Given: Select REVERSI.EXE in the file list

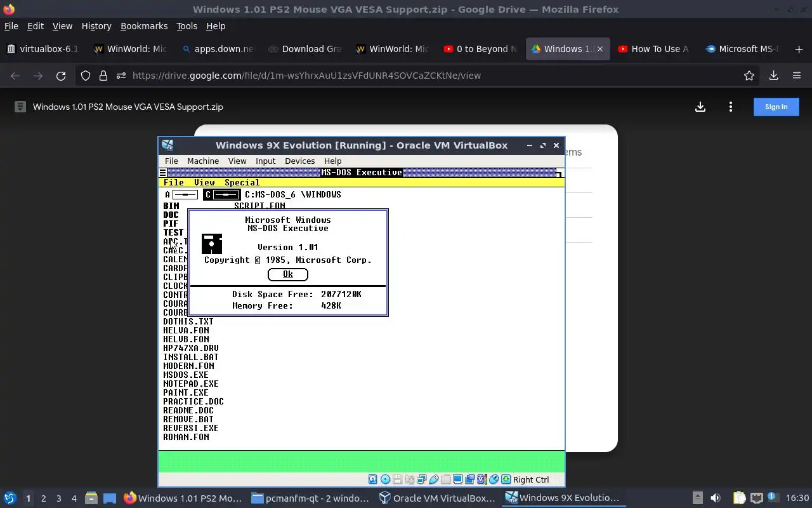Looking at the screenshot, I should 190,428.
